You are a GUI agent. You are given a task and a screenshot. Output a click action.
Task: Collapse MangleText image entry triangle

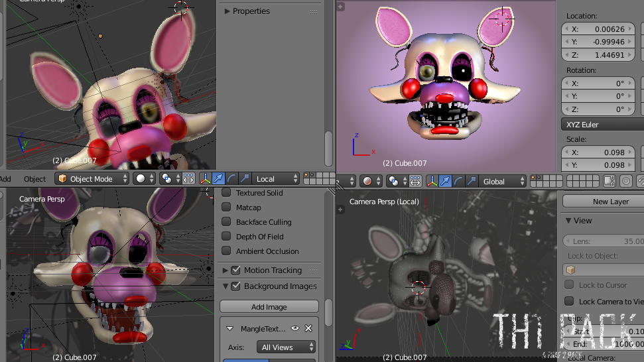pos(230,328)
